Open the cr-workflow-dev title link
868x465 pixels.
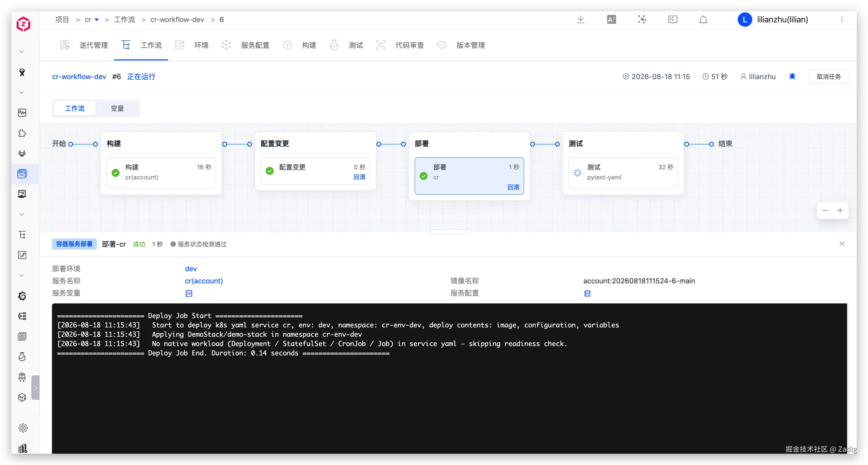[x=79, y=77]
